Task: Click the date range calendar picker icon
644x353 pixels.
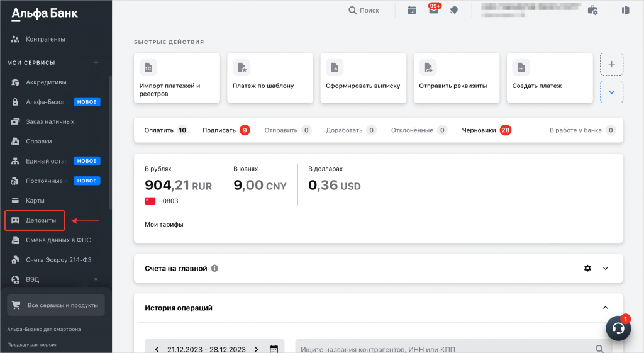Action: [274, 349]
